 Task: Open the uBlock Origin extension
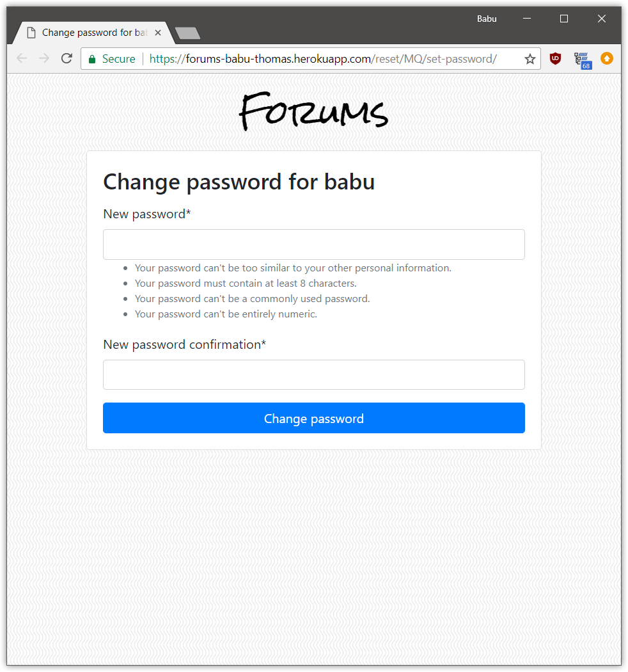[x=555, y=59]
